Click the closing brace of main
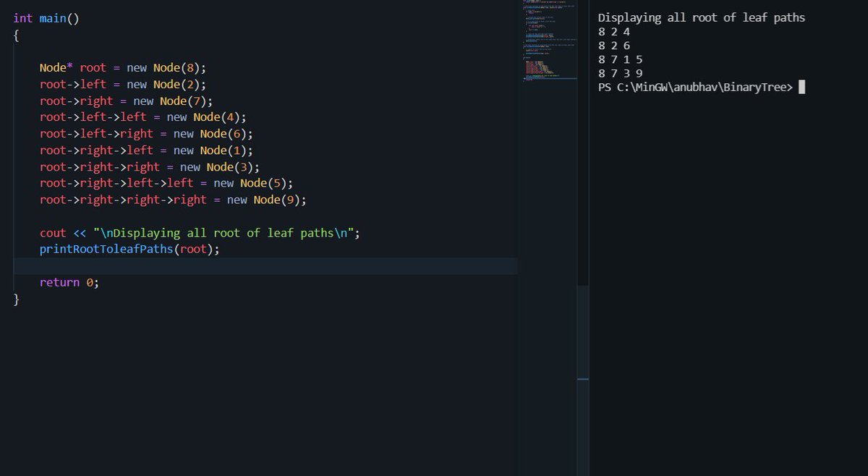This screenshot has height=476, width=868. 16,299
